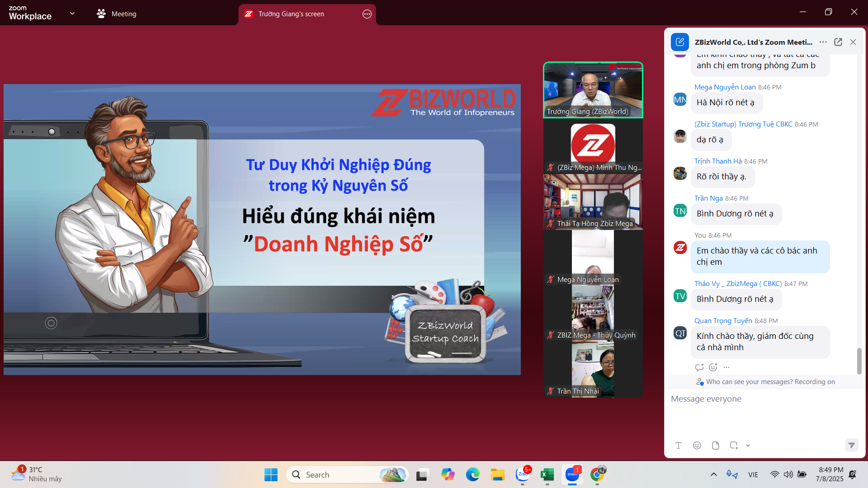Click the MN avatar beside Mega Nguyễn Loan message
This screenshot has width=868, height=488.
[680, 99]
